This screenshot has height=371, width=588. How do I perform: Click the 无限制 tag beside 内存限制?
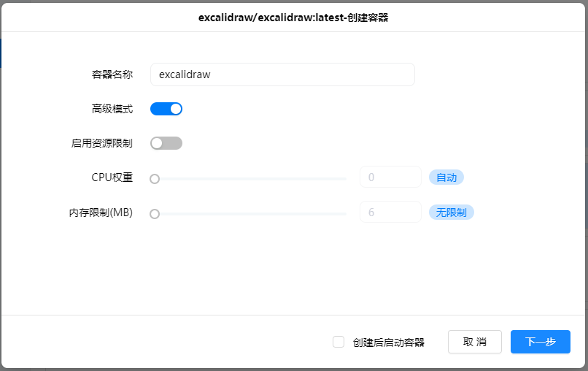452,213
